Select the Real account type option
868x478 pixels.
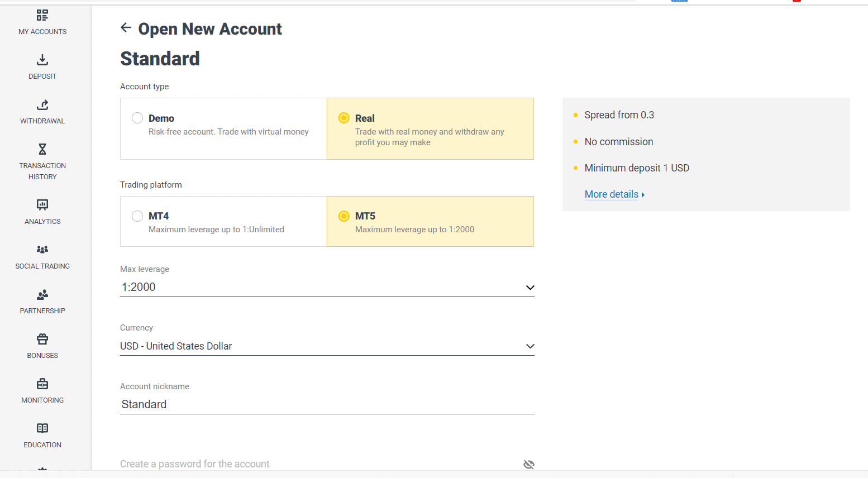click(344, 118)
